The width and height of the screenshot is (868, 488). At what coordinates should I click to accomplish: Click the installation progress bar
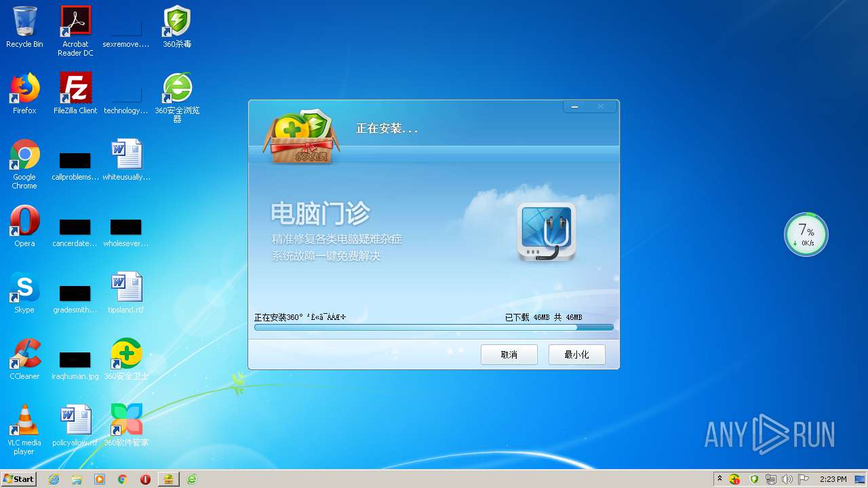click(434, 327)
